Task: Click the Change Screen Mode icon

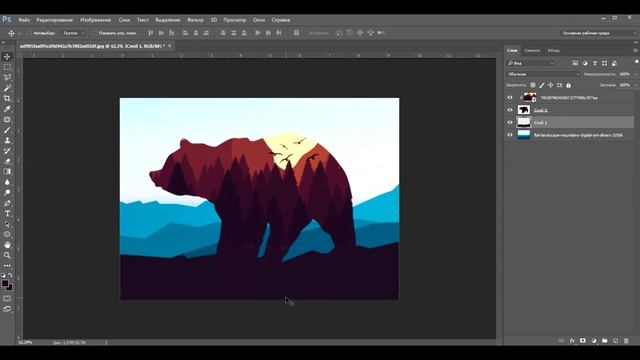Action: click(7, 309)
